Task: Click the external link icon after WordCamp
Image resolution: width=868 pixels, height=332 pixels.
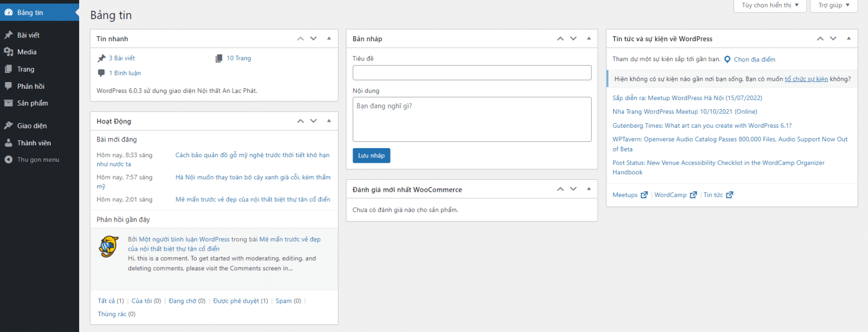Action: click(x=693, y=195)
